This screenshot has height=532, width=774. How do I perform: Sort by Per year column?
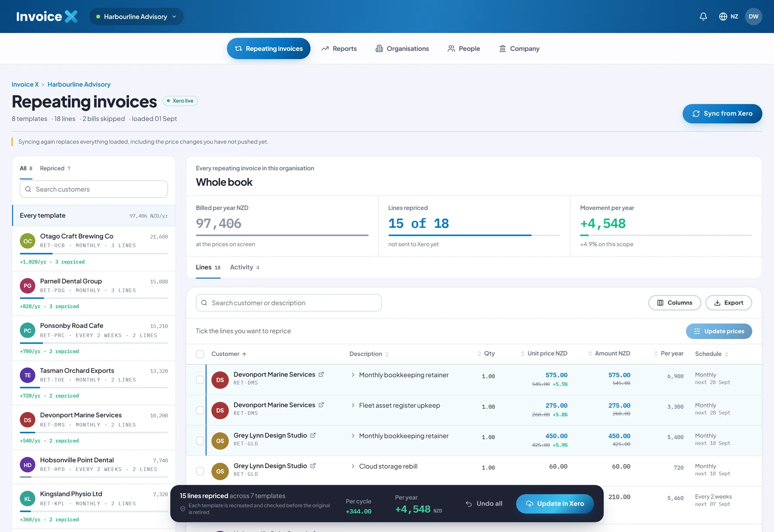coord(669,353)
